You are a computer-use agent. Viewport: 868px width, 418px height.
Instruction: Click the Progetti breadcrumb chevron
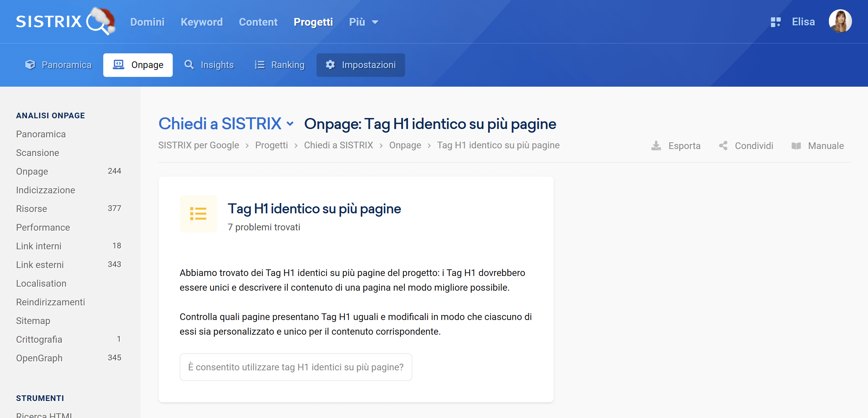click(x=295, y=145)
